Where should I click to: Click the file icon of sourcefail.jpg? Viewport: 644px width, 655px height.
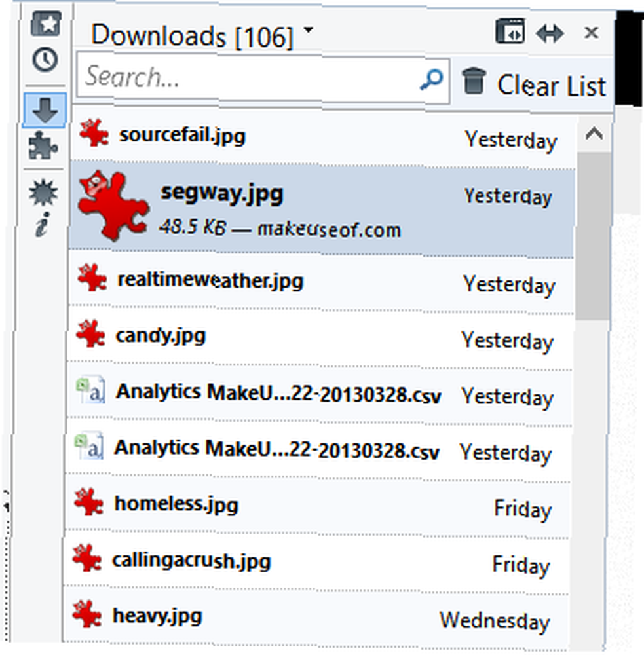[94, 133]
